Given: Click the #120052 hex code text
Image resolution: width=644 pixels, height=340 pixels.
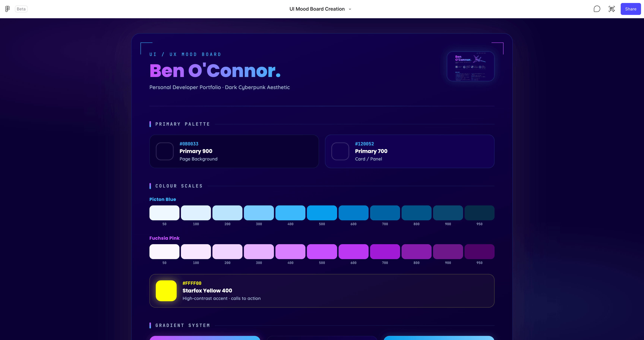Looking at the screenshot, I should [364, 144].
